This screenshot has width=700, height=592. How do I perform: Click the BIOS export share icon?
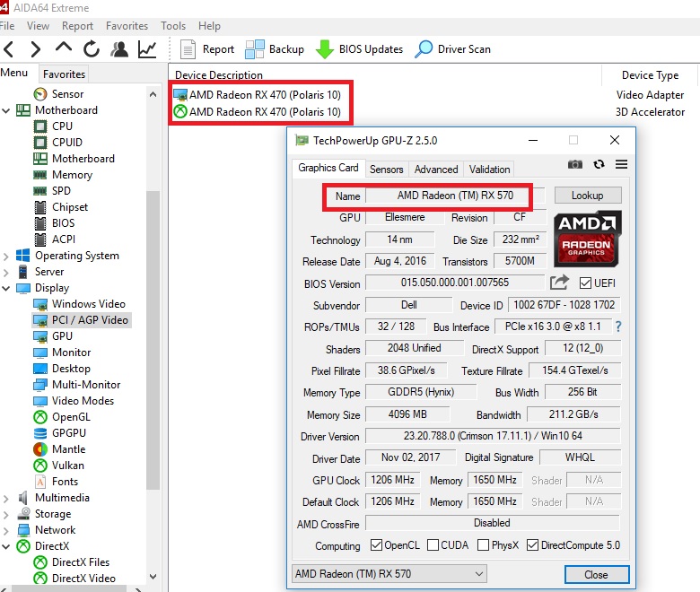coord(559,283)
